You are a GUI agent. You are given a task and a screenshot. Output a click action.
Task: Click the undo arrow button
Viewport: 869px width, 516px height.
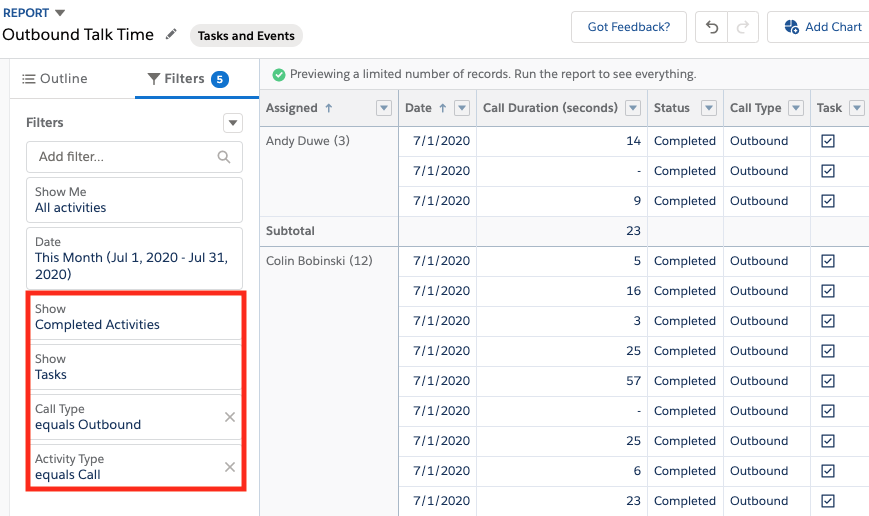point(712,28)
